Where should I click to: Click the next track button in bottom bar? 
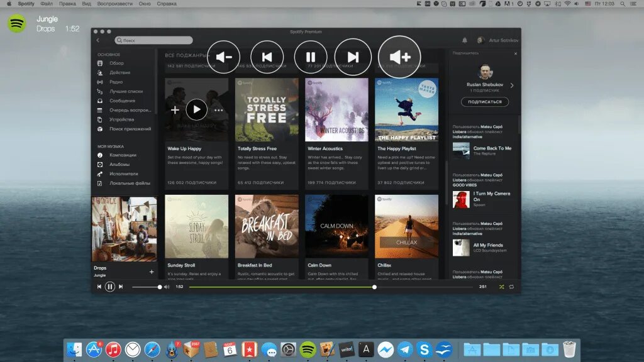point(121,287)
